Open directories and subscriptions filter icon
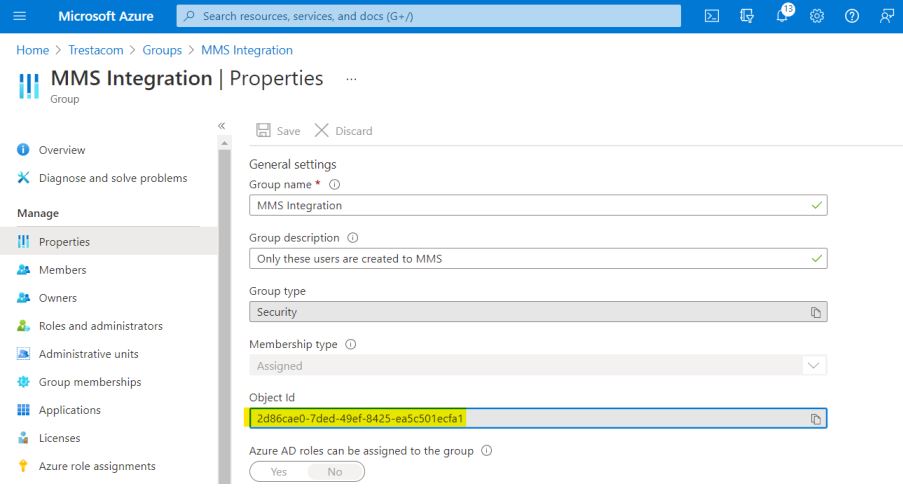Viewport: 903px width, 488px height. click(747, 16)
